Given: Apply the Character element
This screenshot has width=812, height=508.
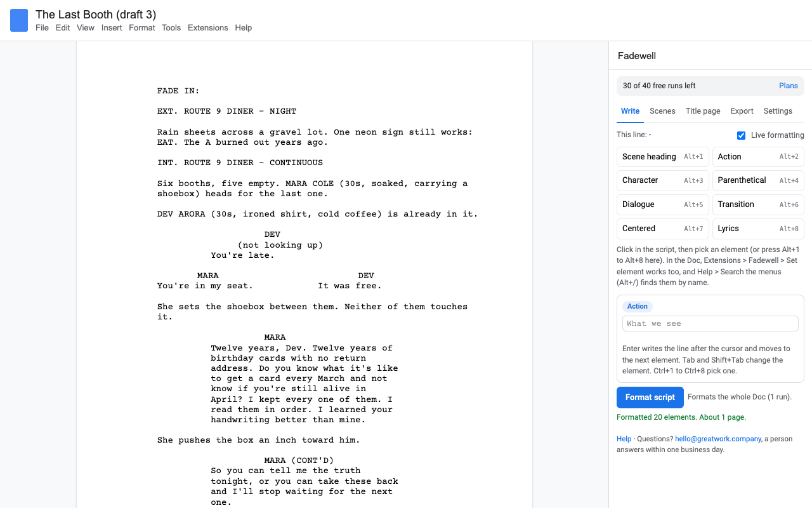Looking at the screenshot, I should point(663,180).
